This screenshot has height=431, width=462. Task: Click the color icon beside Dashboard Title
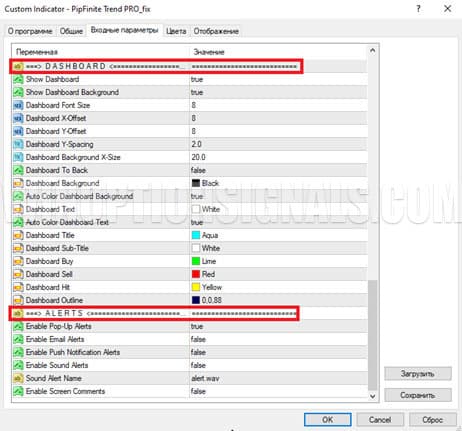[x=18, y=235]
